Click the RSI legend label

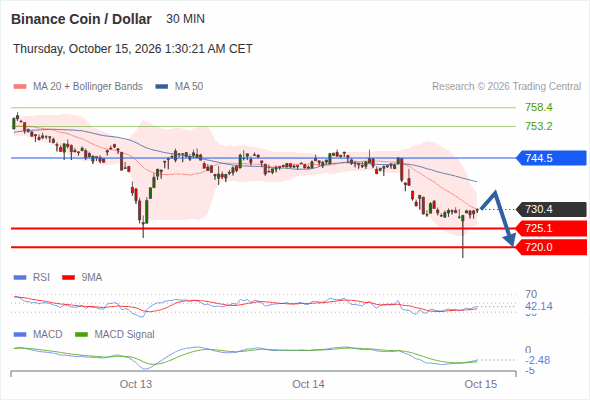(41, 278)
